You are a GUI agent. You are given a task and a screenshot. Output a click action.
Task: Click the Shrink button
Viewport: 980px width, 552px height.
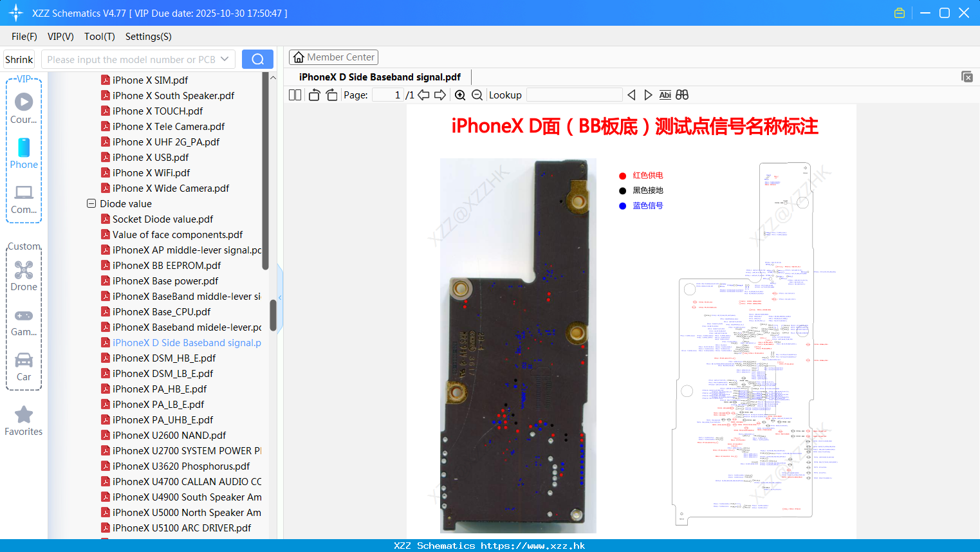pos(19,59)
